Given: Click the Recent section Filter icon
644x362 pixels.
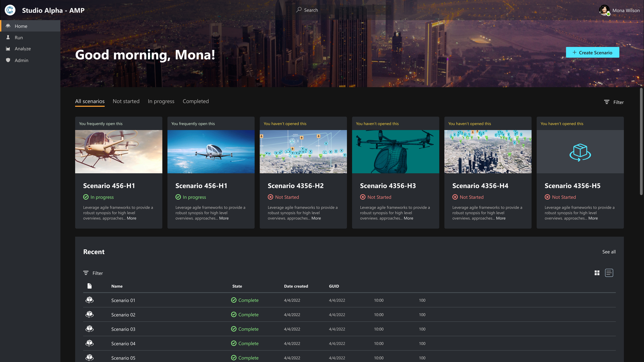Looking at the screenshot, I should 86,273.
